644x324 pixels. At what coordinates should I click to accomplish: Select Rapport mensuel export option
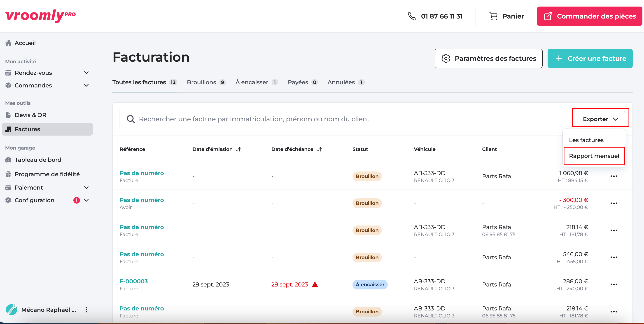pos(594,156)
